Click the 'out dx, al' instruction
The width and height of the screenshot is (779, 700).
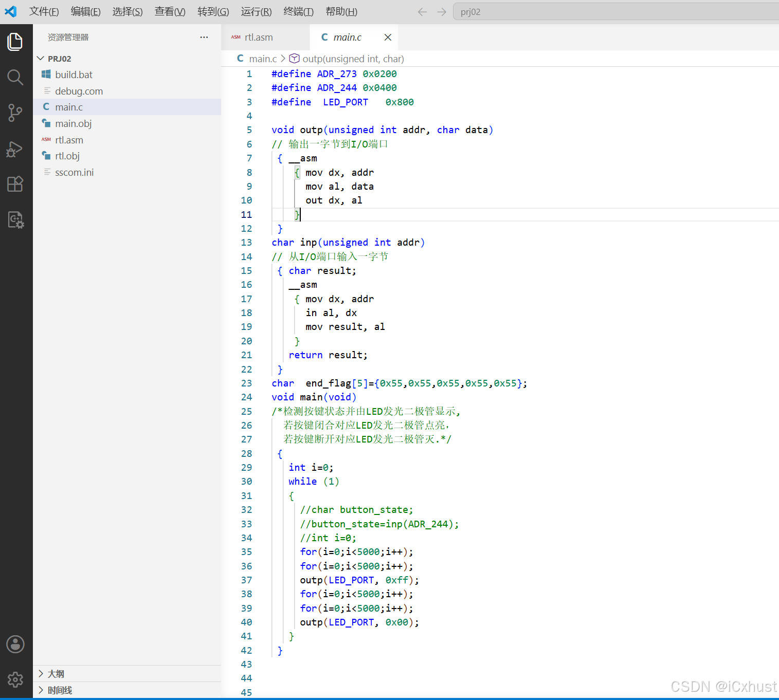[334, 200]
